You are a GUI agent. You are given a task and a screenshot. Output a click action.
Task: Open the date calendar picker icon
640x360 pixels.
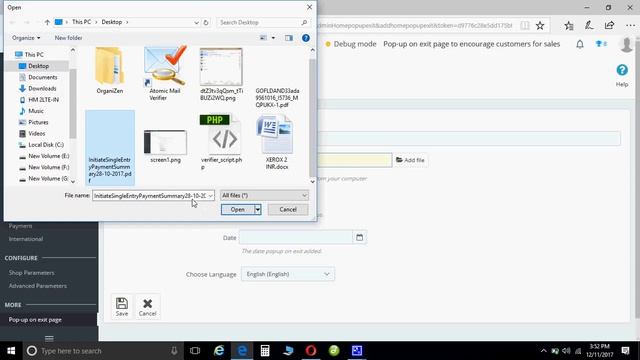coord(360,238)
